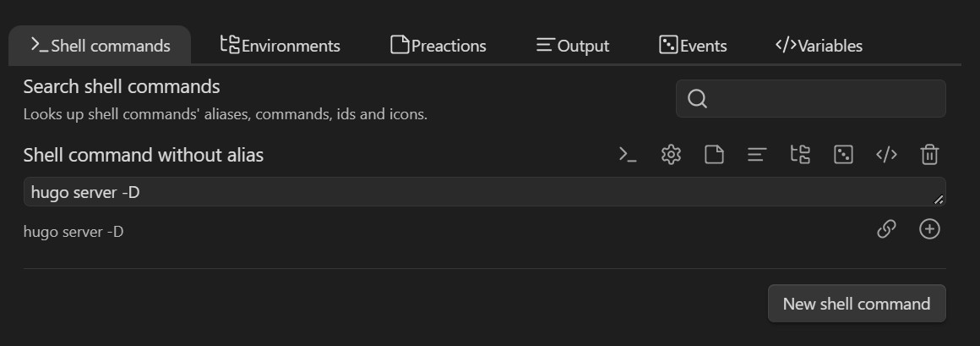Click the Environments tree icon in row
980x346 pixels.
coord(800,155)
